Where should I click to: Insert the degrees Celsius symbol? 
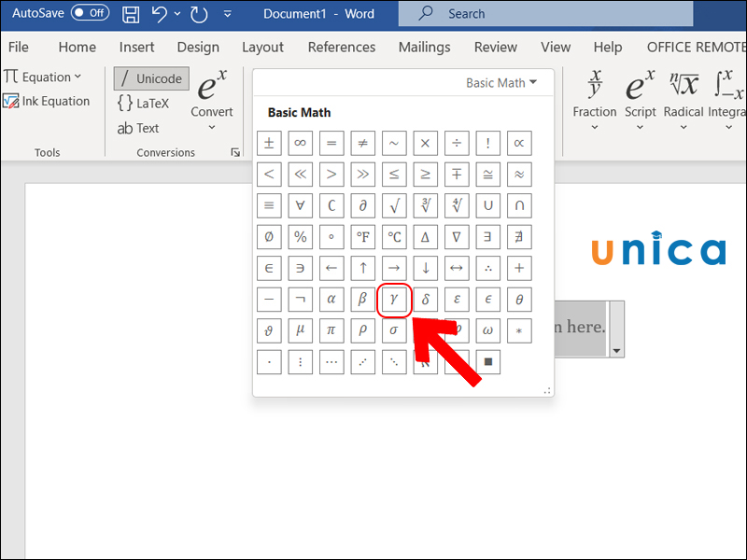click(x=393, y=237)
